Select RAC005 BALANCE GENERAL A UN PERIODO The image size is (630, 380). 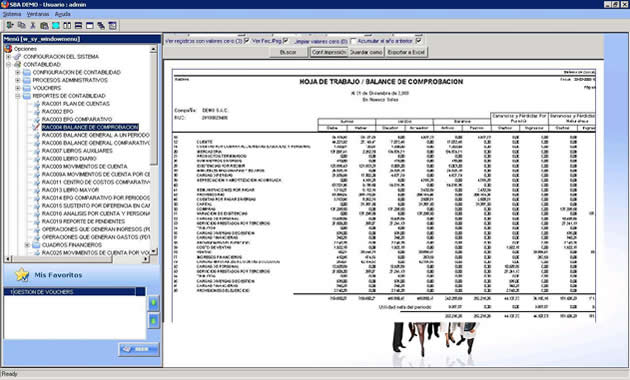click(96, 135)
